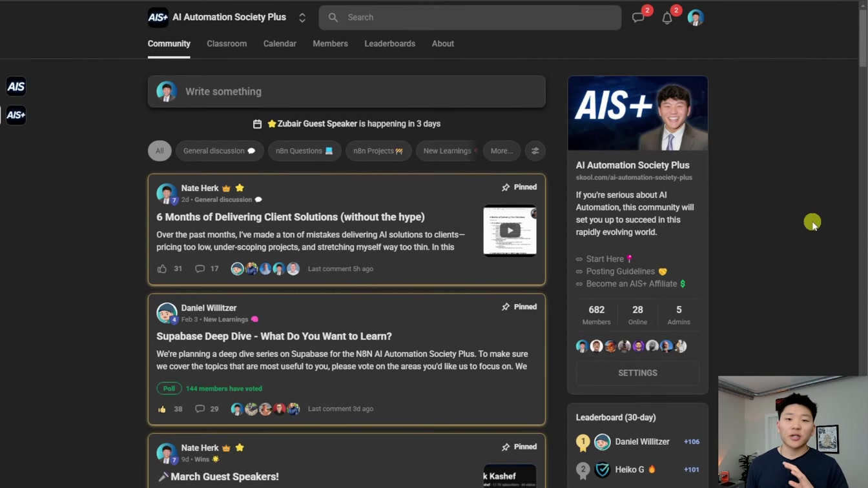Image resolution: width=868 pixels, height=488 pixels.
Task: Open the 6 Months of Delivering Client Solutions post
Action: tap(291, 217)
